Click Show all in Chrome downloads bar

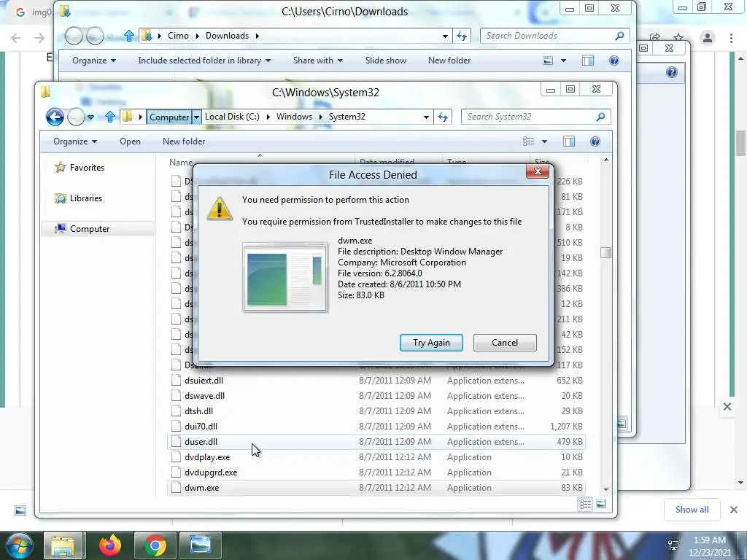tap(692, 510)
